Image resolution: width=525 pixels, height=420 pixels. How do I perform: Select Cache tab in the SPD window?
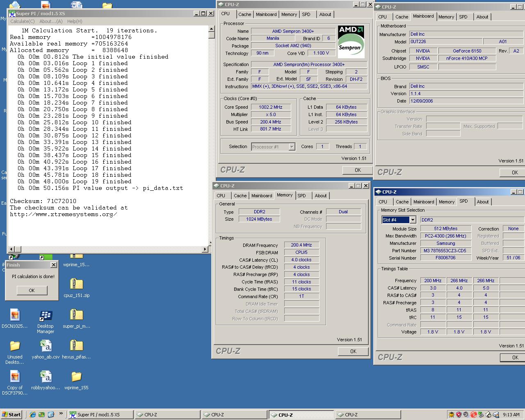(x=402, y=202)
